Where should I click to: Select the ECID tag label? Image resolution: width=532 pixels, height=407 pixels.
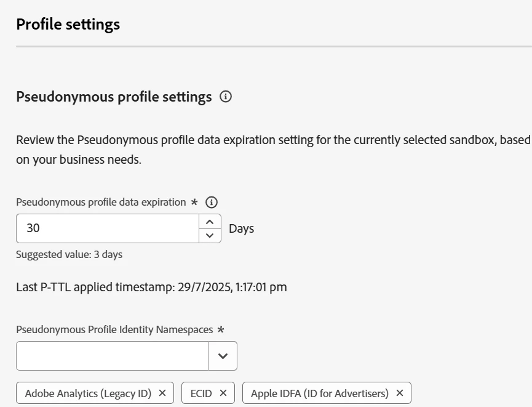pyautogui.click(x=200, y=393)
